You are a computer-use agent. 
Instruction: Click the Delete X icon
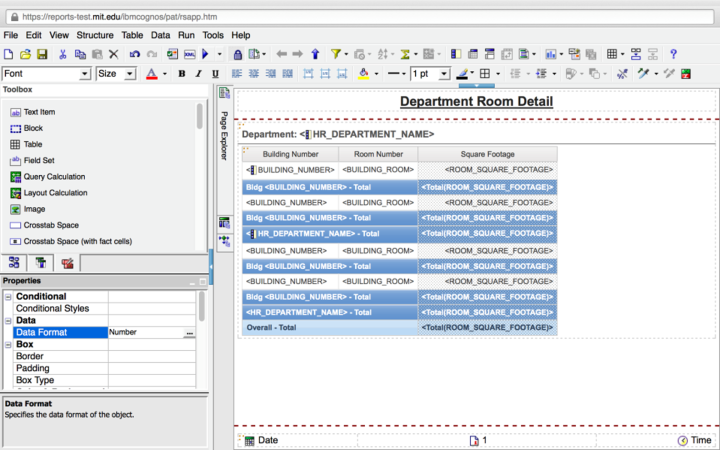[x=114, y=54]
